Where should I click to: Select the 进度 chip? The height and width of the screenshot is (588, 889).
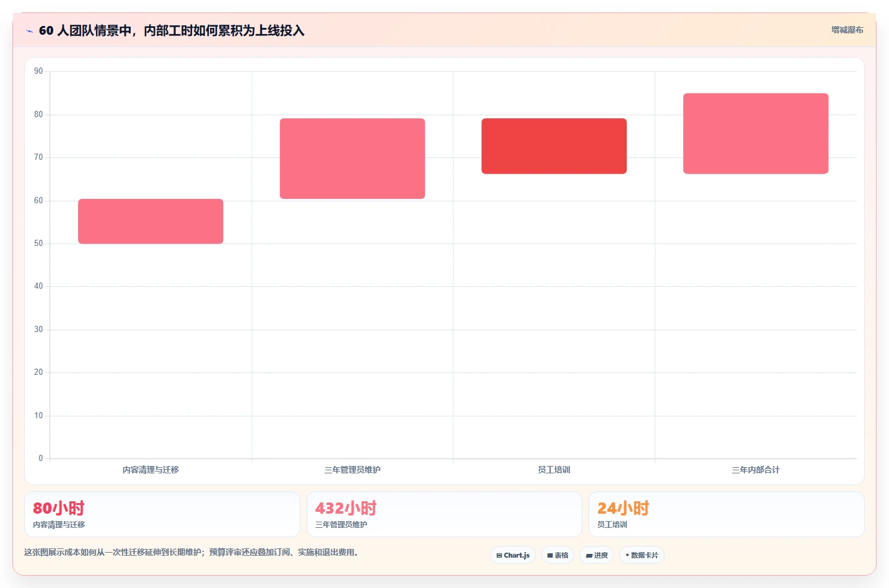(597, 555)
